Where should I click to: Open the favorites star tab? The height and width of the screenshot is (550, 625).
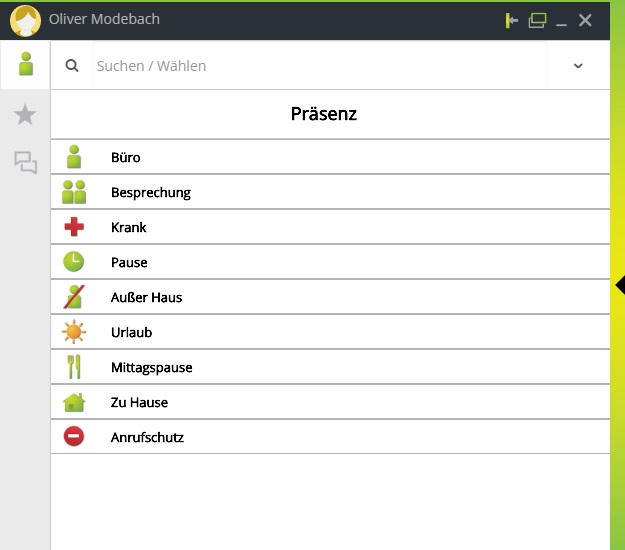pos(25,115)
